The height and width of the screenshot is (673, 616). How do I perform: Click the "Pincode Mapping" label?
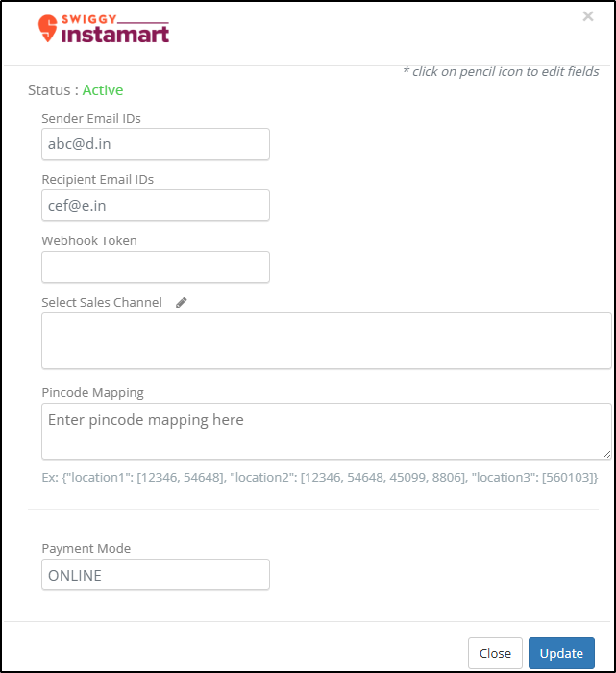(x=93, y=392)
